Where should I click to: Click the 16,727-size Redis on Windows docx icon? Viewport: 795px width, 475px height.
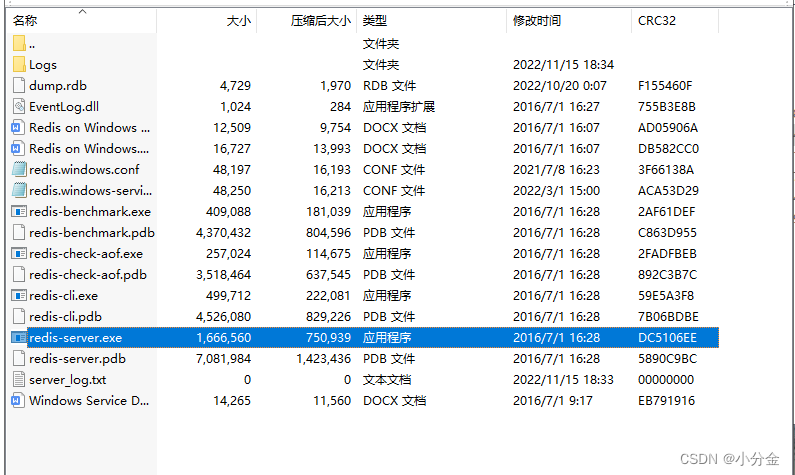tap(19, 149)
